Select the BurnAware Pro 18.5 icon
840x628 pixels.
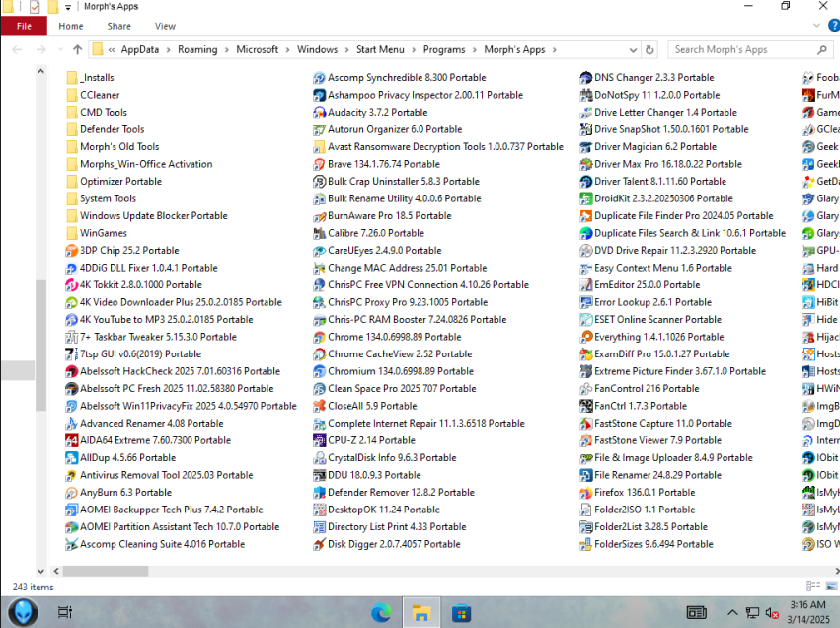tap(319, 216)
